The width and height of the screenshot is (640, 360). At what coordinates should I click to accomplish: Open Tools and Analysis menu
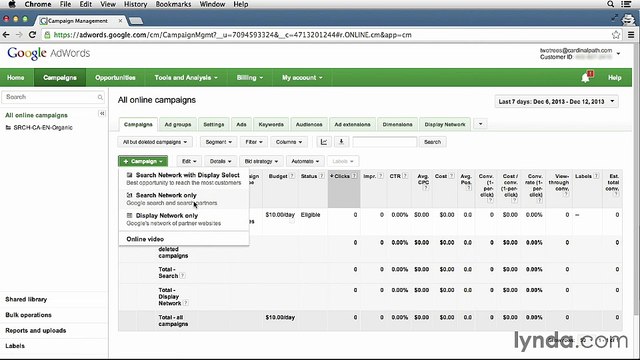coord(186,78)
